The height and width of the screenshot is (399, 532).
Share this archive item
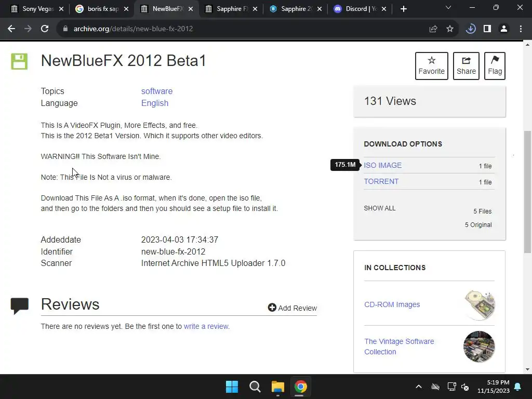tap(466, 66)
